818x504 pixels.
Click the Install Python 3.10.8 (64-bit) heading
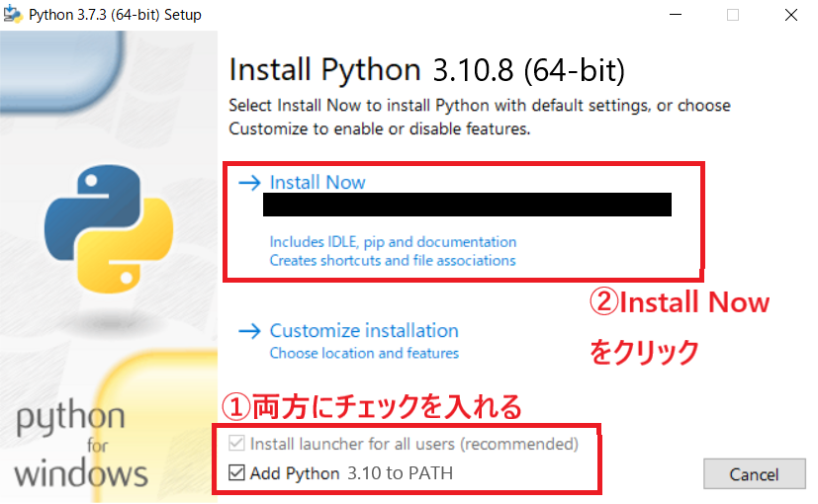click(x=426, y=70)
